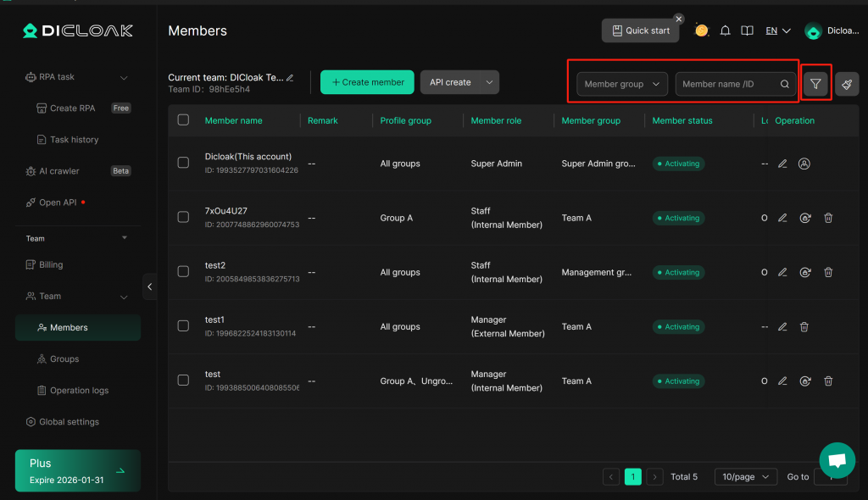Edit the 7xOu4U27 member with pencil icon
The height and width of the screenshot is (500, 868).
[782, 218]
